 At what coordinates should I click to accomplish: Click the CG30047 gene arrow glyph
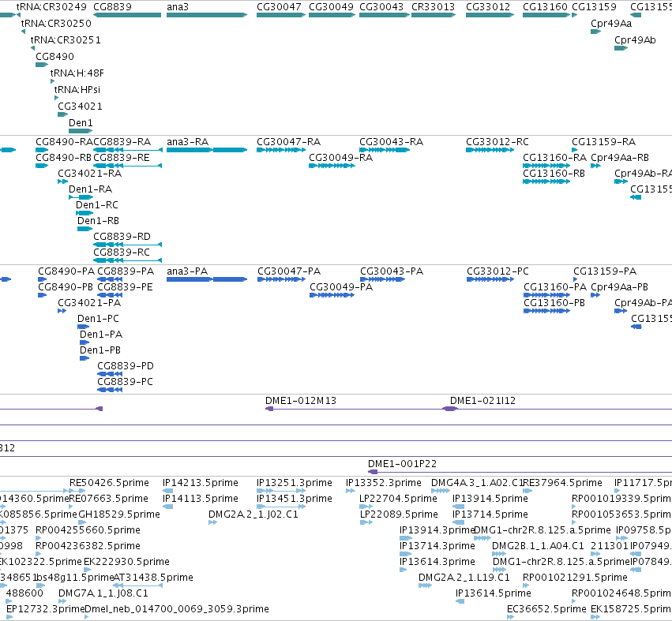[281, 15]
